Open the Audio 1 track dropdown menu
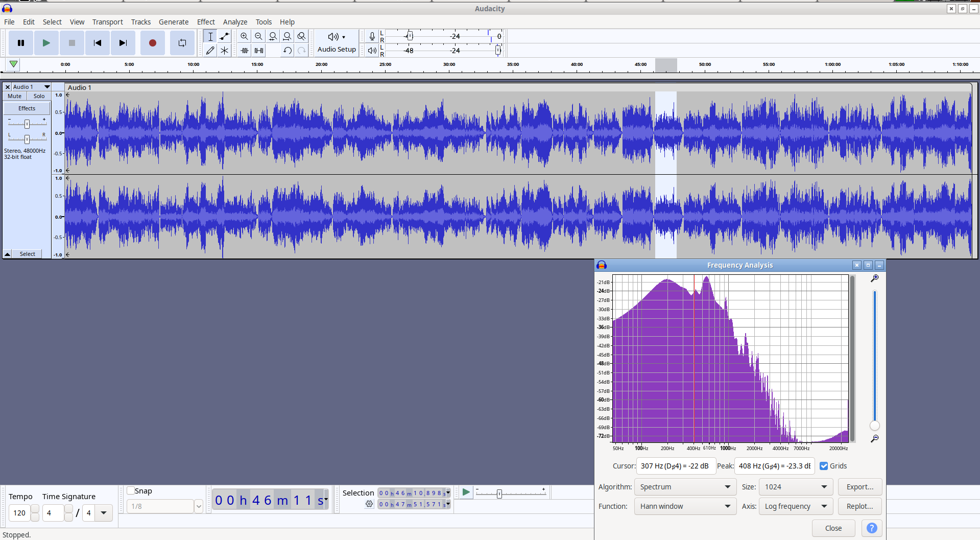This screenshot has width=980, height=540. point(32,87)
